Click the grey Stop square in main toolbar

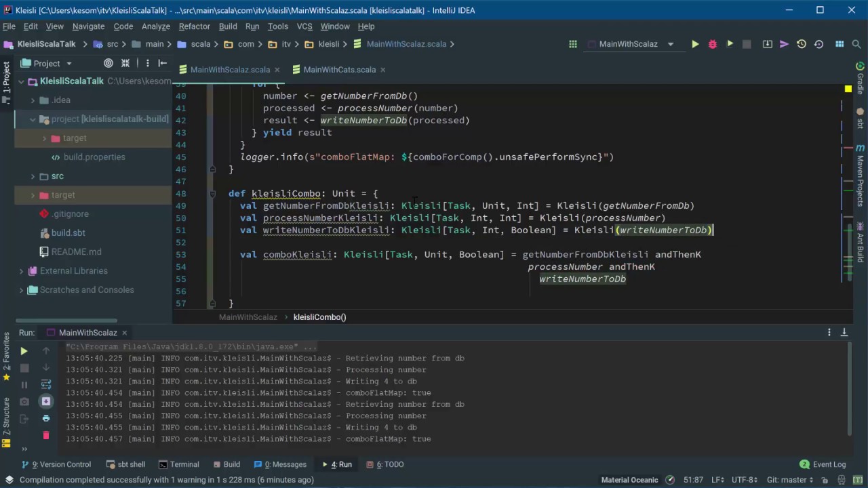point(747,44)
